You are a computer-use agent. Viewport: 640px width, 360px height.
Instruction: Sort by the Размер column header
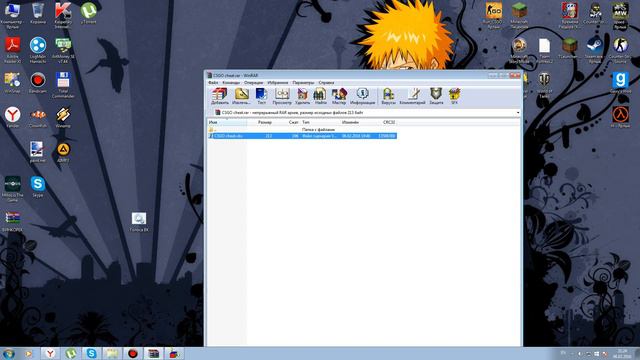coord(264,122)
